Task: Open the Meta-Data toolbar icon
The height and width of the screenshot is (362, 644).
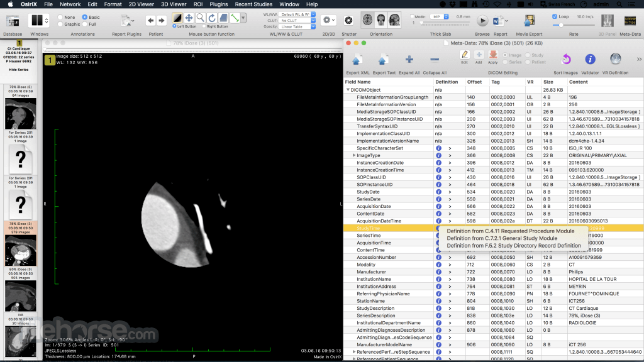Action: point(630,21)
